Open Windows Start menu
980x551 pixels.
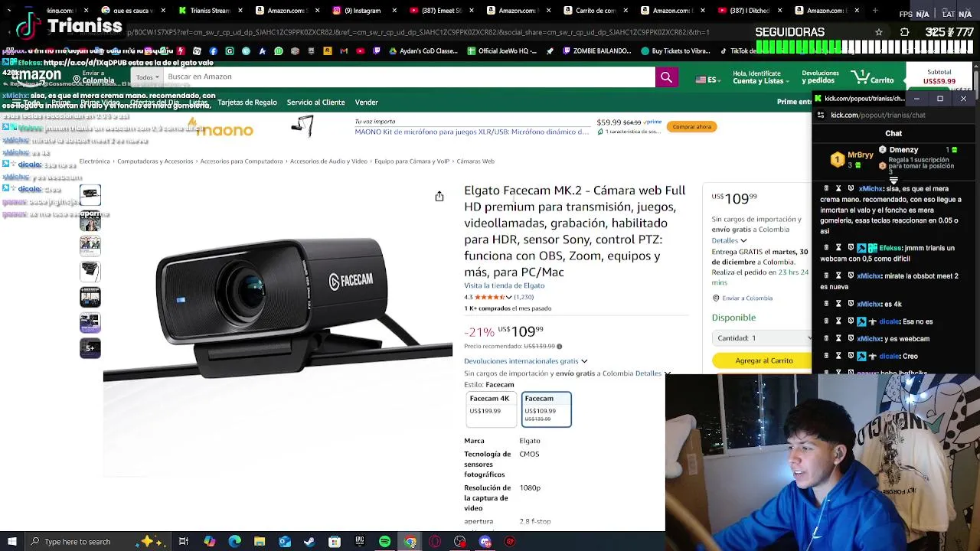[11, 542]
